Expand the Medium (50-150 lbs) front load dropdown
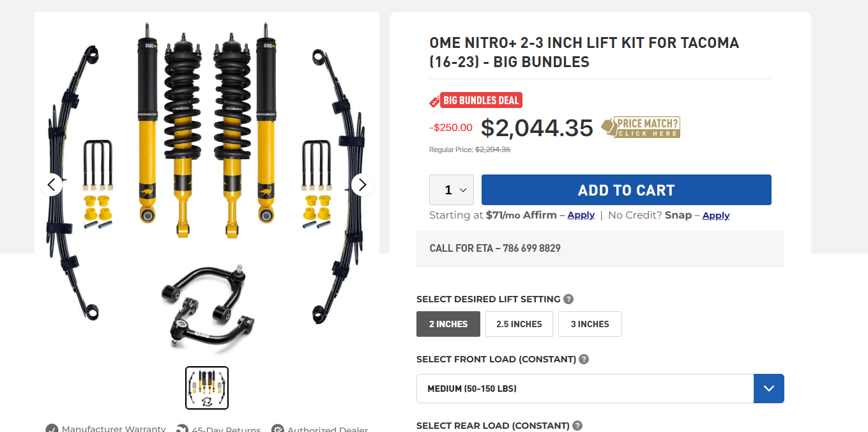The height and width of the screenshot is (432, 868). 600,389
